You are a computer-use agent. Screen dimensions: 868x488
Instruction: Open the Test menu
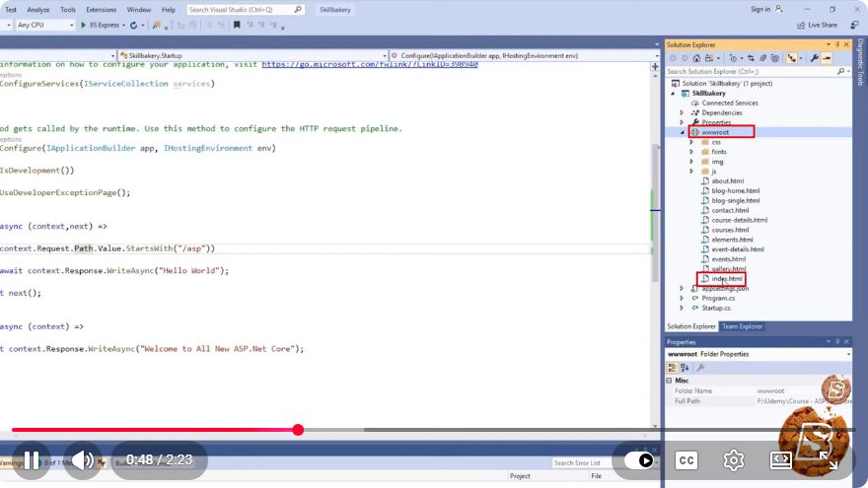point(11,10)
